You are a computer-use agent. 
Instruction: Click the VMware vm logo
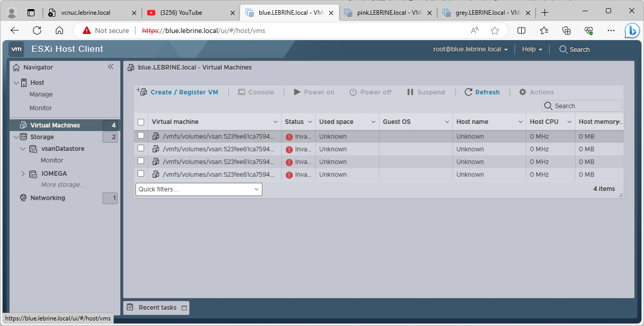point(17,49)
